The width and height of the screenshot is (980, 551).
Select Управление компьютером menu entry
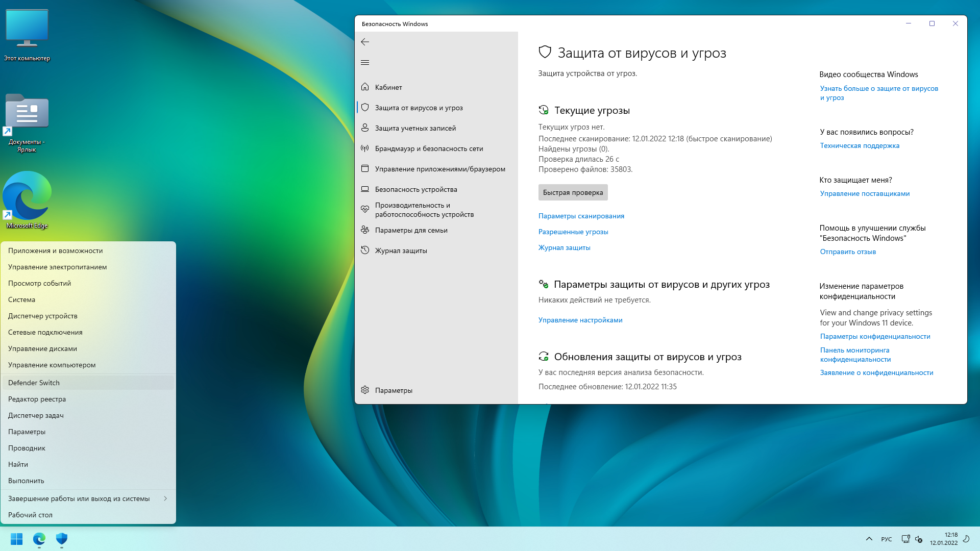point(88,365)
